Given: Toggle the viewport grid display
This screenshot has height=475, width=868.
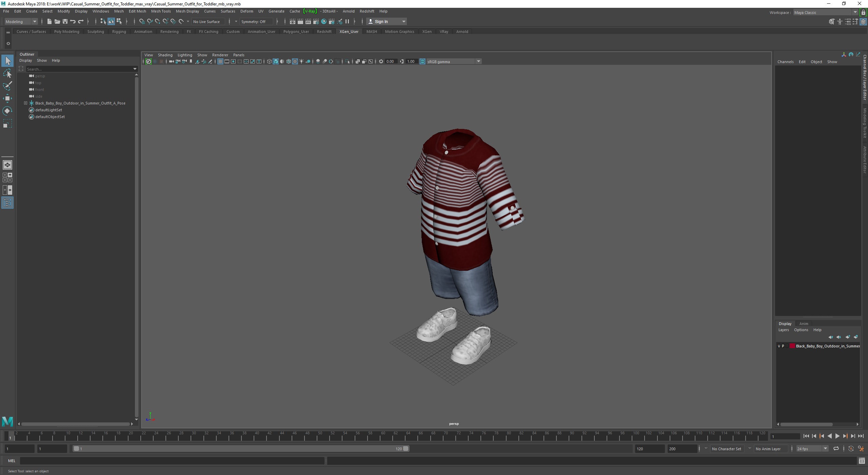Looking at the screenshot, I should pyautogui.click(x=220, y=61).
